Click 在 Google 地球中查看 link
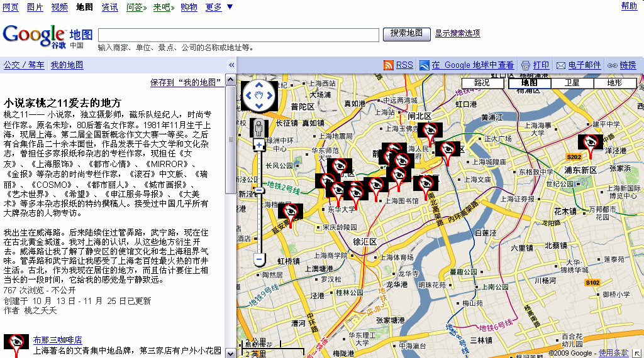This screenshot has width=644, height=358. (472, 65)
